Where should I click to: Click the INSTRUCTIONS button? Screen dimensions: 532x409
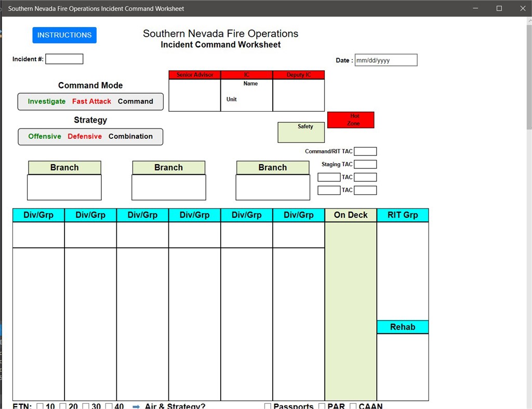[64, 35]
